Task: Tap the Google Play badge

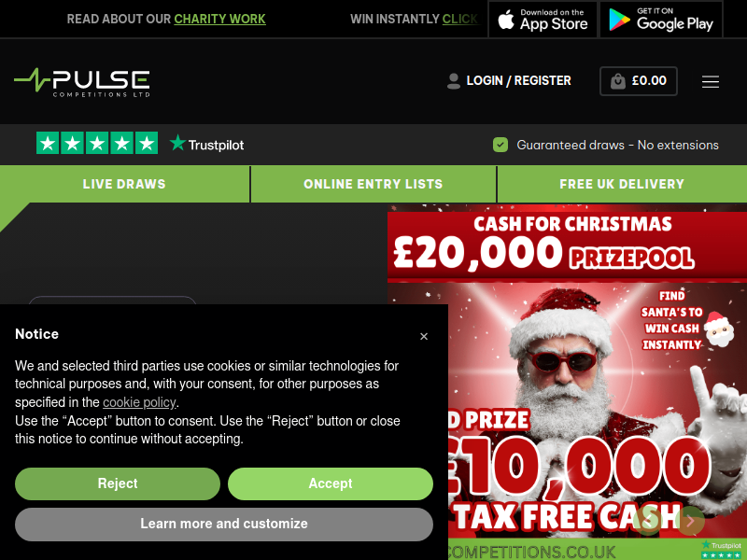Action: coord(661,19)
